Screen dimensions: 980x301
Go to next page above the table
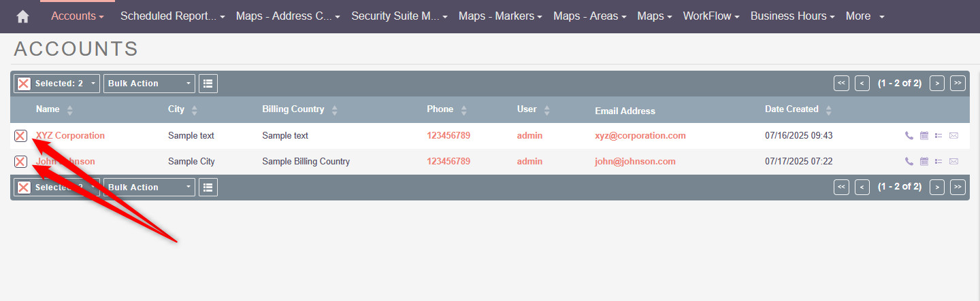[x=937, y=84]
